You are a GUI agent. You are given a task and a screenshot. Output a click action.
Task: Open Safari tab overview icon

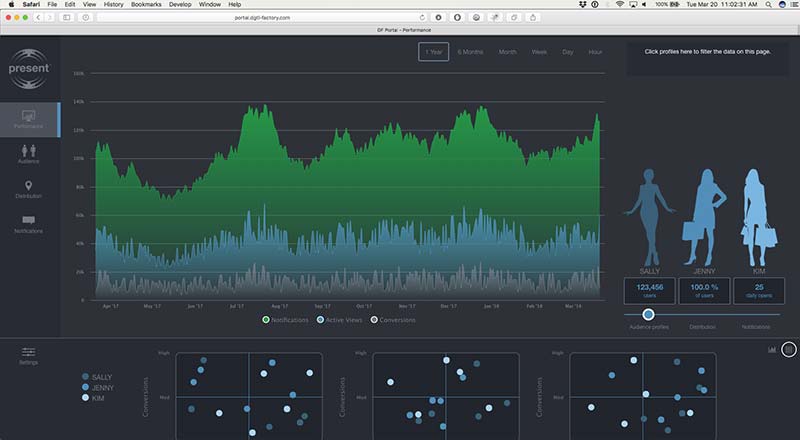[514, 17]
